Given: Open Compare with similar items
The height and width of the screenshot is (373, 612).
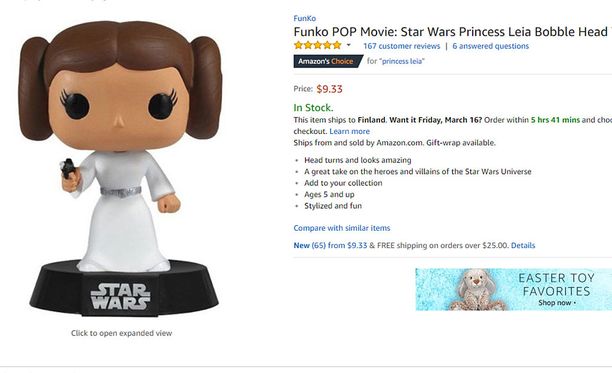Looking at the screenshot, I should click(342, 228).
